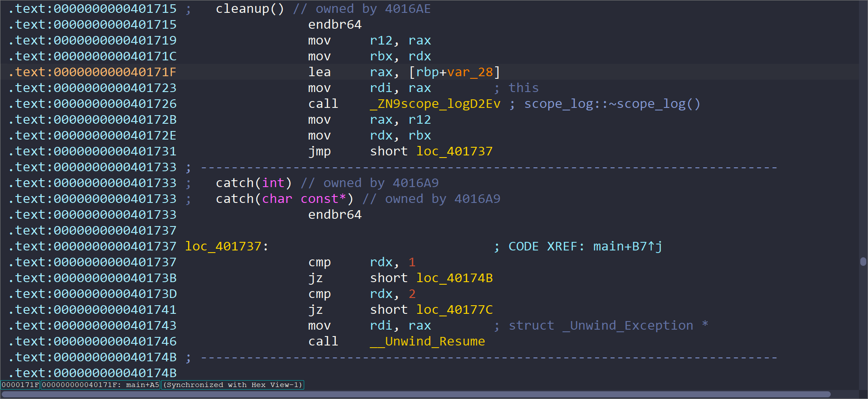The image size is (868, 399).
Task: Select the catch(char const*) handler comment
Action: point(358,199)
